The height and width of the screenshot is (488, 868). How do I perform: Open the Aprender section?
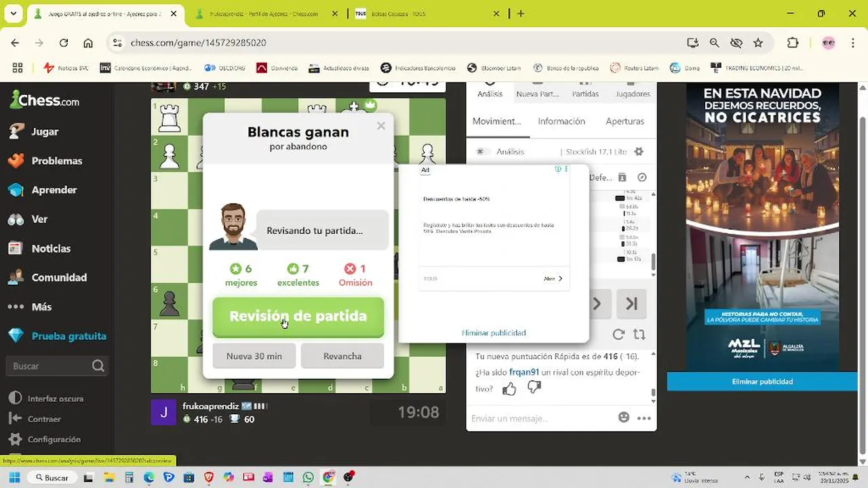tap(54, 190)
